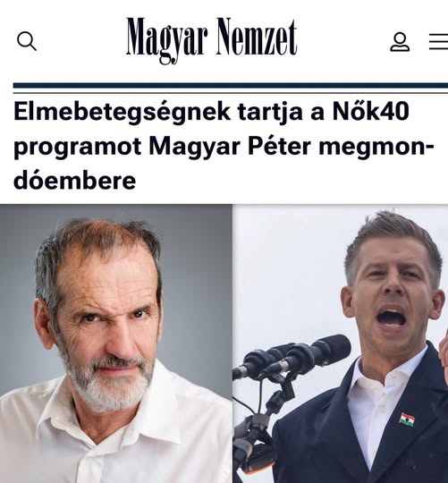Click the grey backdrop of the left portrait
The height and width of the screenshot is (483, 448).
coord(197,277)
